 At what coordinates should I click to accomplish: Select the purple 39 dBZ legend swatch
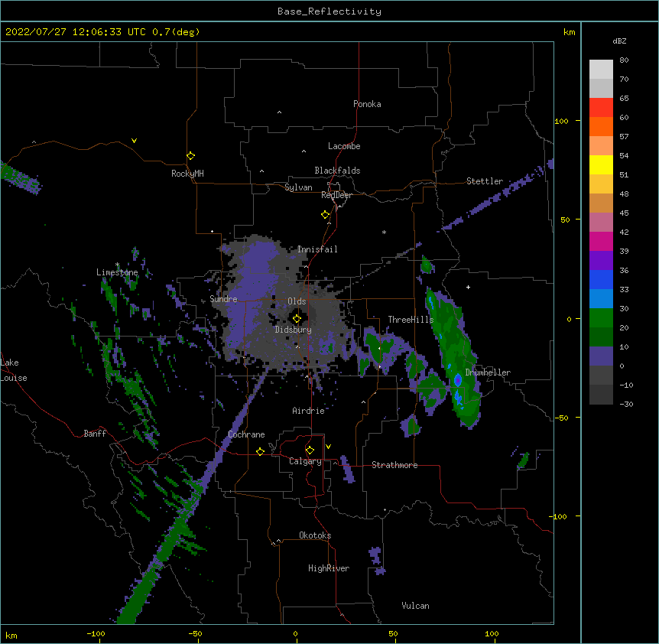point(601,261)
